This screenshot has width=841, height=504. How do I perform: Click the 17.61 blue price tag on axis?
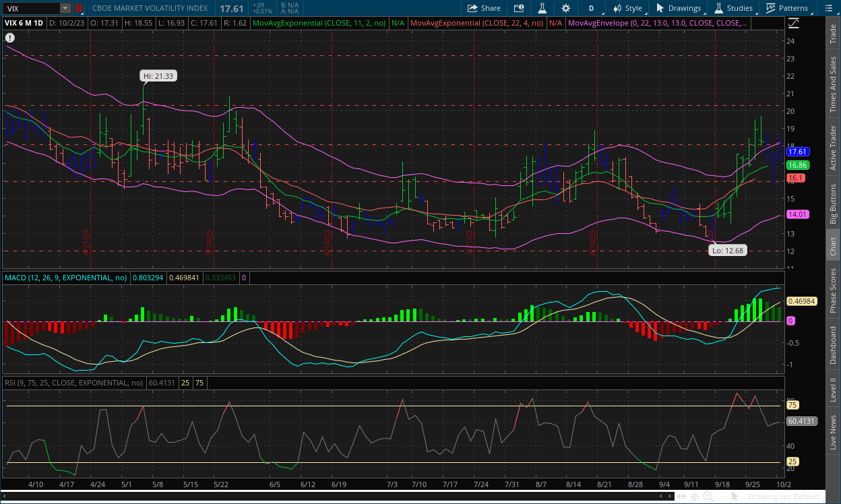click(798, 152)
